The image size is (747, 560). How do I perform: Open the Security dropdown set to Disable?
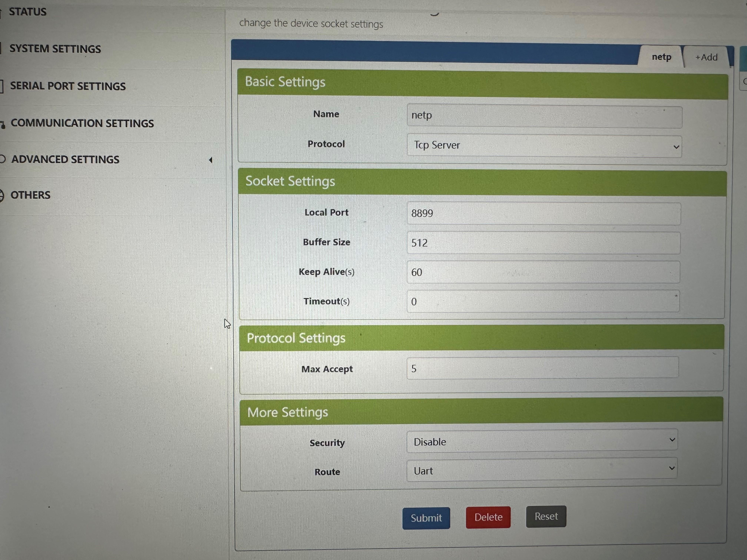[x=542, y=441]
